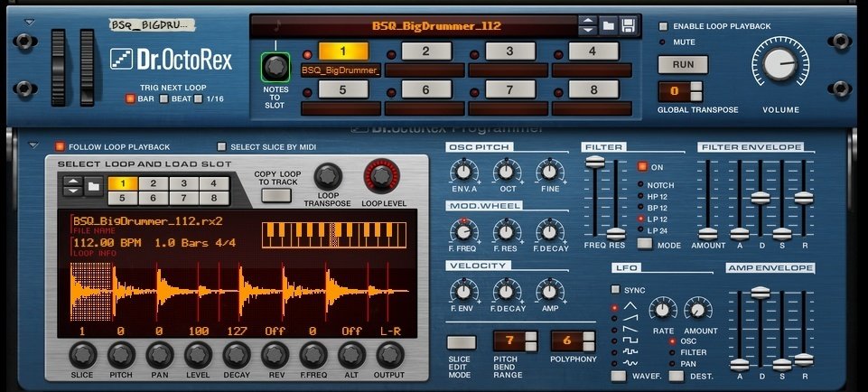This screenshot has width=868, height=392.
Task: Click the Volume knob
Action: (x=780, y=63)
